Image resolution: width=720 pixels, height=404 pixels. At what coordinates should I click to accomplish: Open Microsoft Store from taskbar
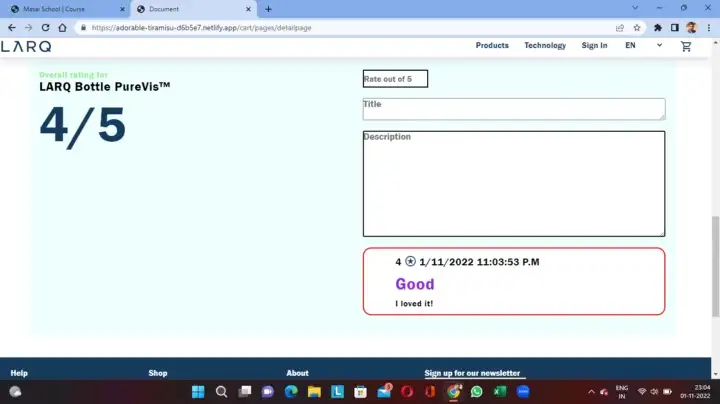[x=360, y=392]
